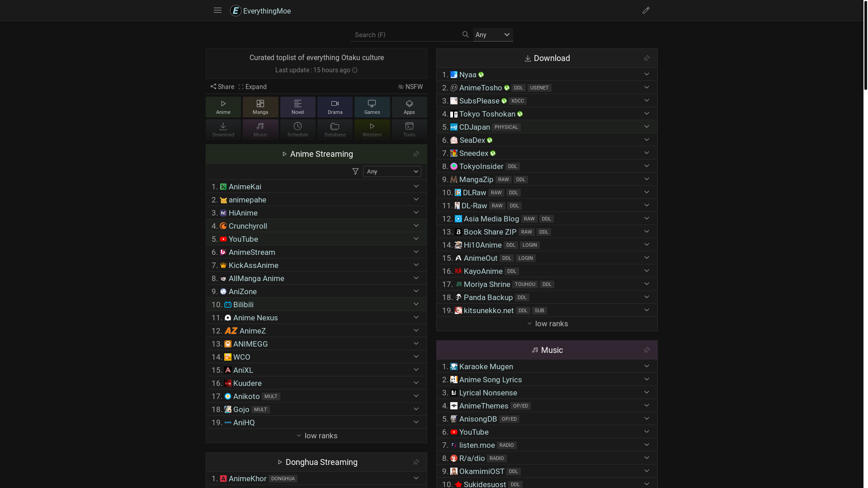
Task: Click the TokyoInsider favicon
Action: click(x=454, y=166)
